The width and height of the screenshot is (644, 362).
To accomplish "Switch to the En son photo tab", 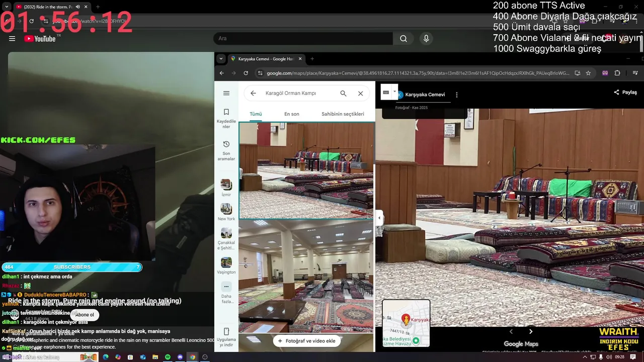I will [x=292, y=114].
